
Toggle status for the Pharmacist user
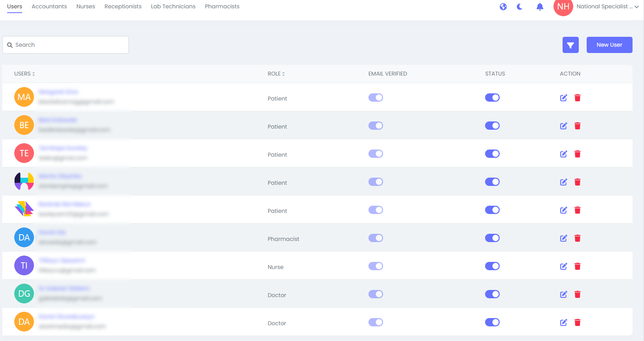click(492, 238)
